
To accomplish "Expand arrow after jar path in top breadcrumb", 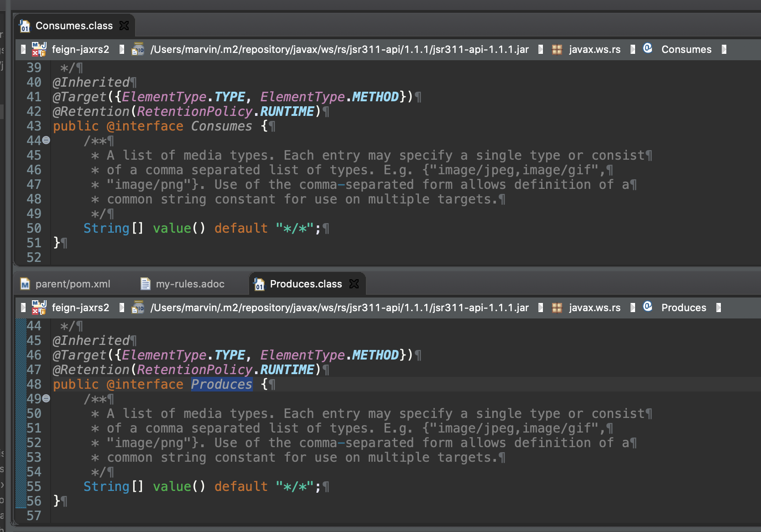I will pyautogui.click(x=541, y=49).
